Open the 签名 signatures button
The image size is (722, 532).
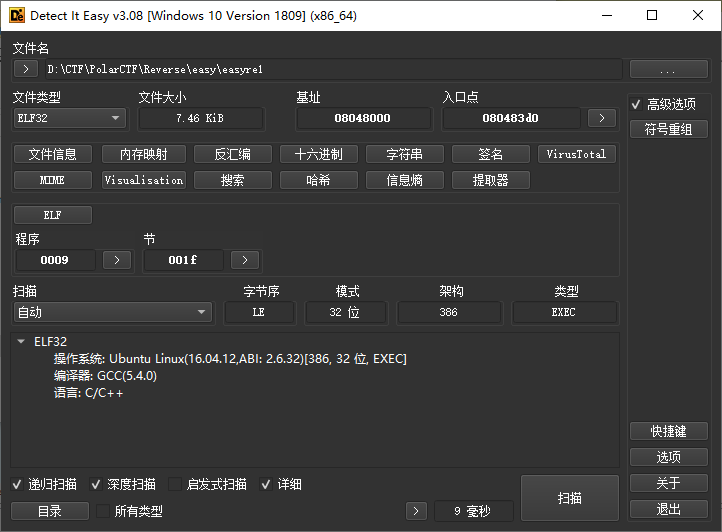pos(490,154)
